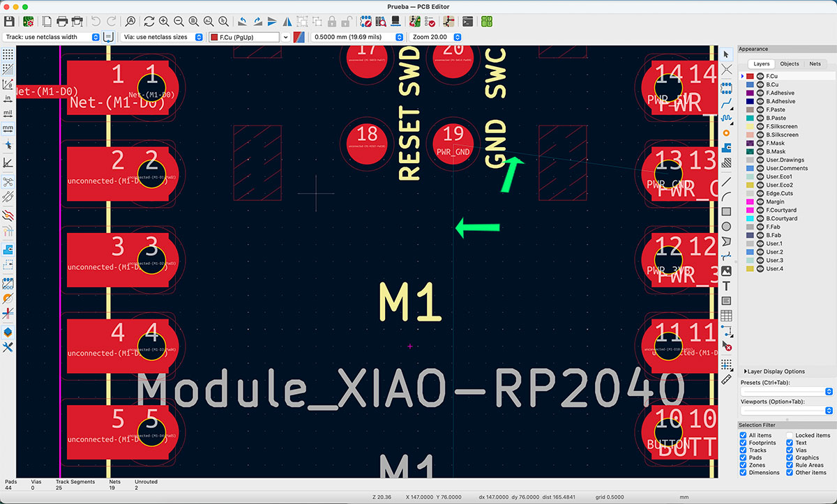837x504 pixels.
Task: Switch units to millimeters
Action: click(8, 129)
